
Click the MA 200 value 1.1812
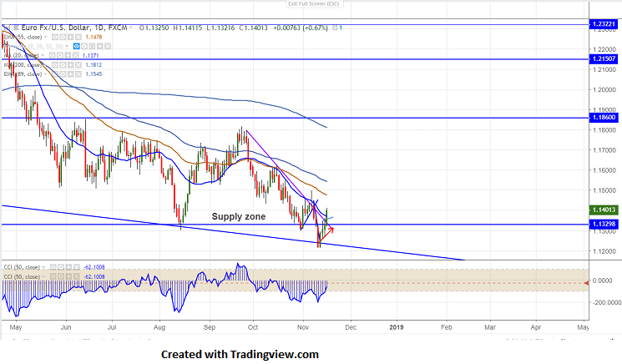coord(94,65)
